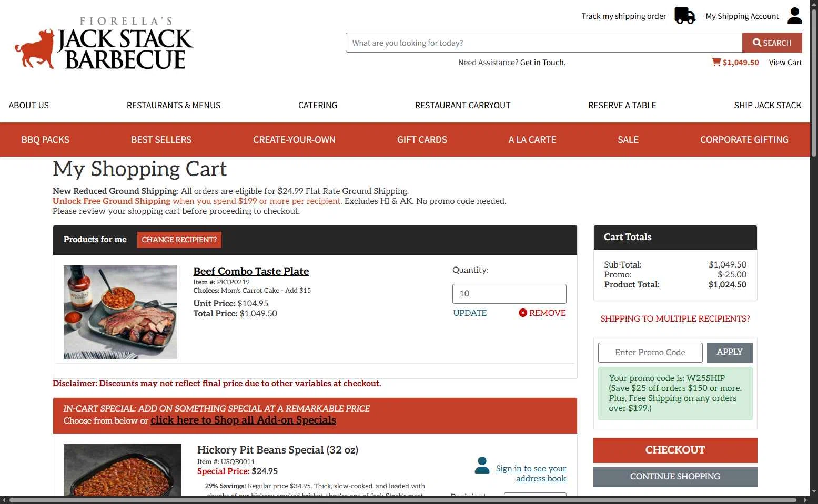Click the W25SHIP promo code notice
The image size is (818, 504).
(x=675, y=393)
